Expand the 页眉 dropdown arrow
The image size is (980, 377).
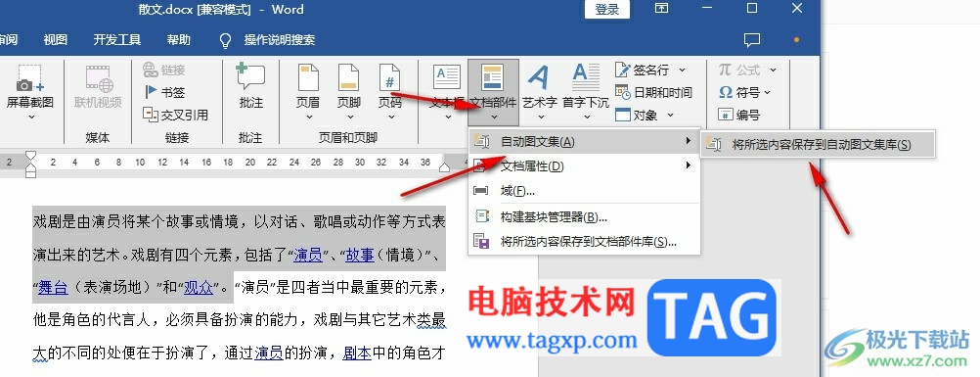pyautogui.click(x=309, y=118)
